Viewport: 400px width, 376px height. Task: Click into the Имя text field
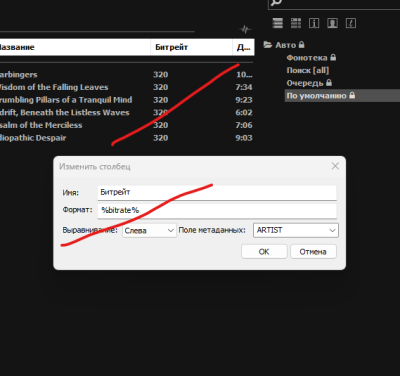pos(217,192)
